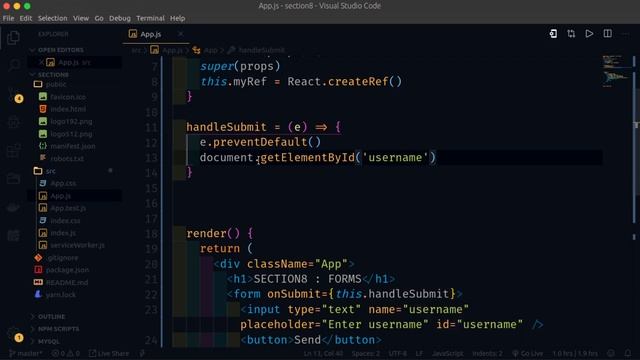Open README.md in the explorer

[61, 282]
